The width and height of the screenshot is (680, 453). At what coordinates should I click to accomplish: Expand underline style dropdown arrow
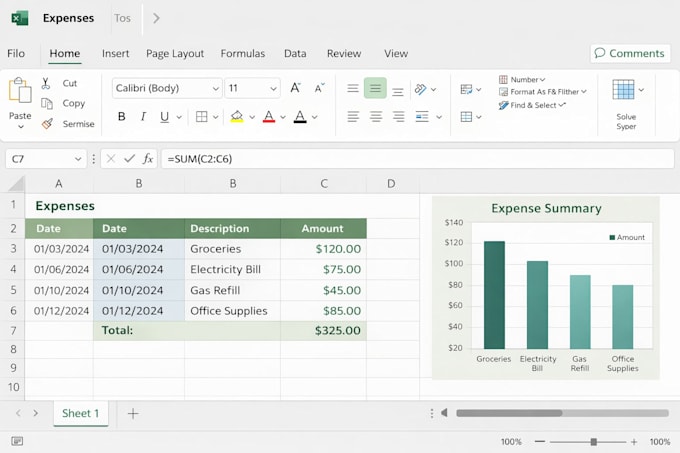[x=179, y=117]
